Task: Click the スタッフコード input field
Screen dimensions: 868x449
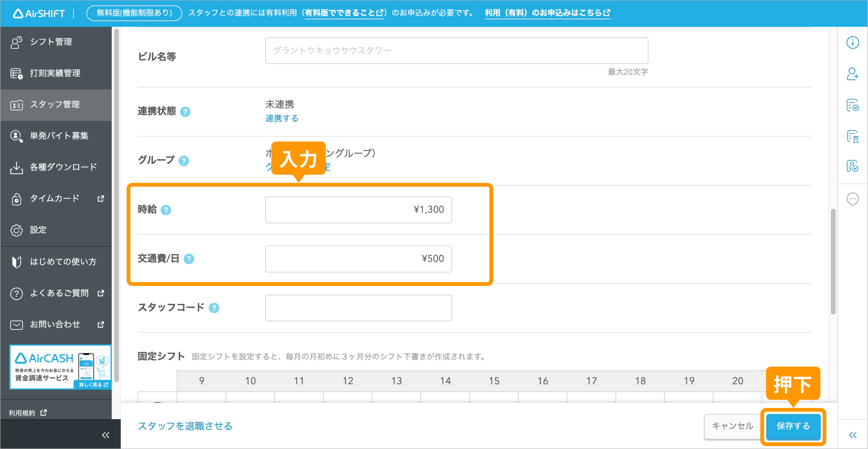Action: tap(358, 308)
